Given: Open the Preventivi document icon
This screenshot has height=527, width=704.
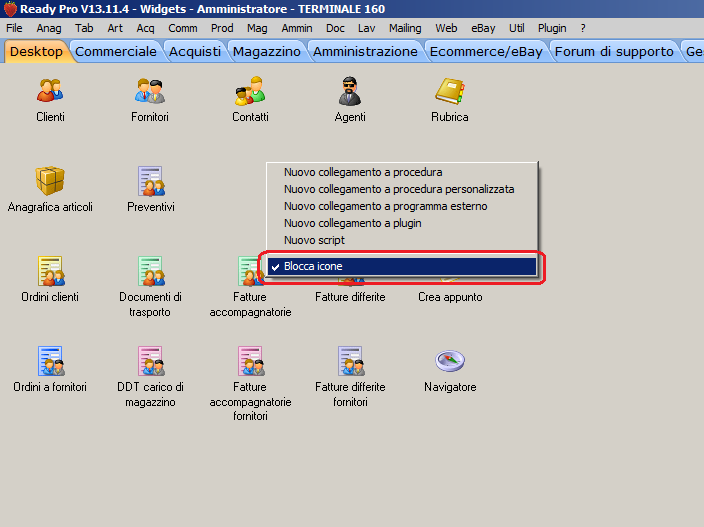Looking at the screenshot, I should pos(151,181).
